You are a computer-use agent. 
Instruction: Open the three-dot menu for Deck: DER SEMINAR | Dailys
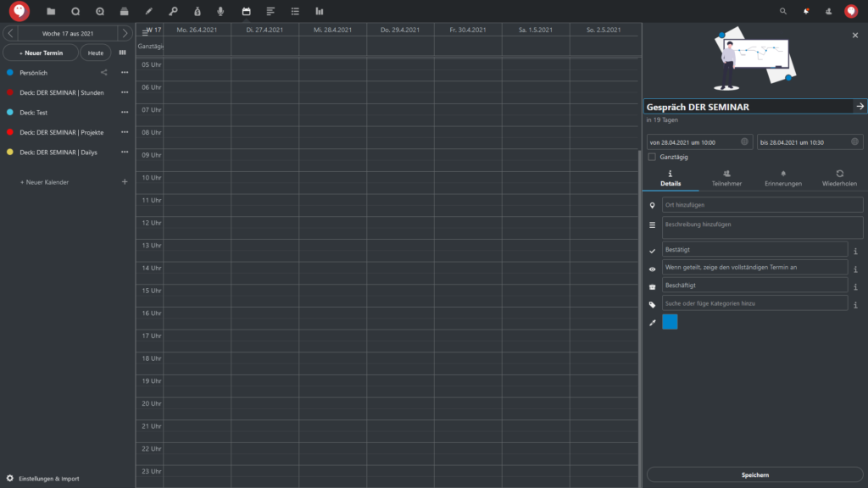(125, 152)
